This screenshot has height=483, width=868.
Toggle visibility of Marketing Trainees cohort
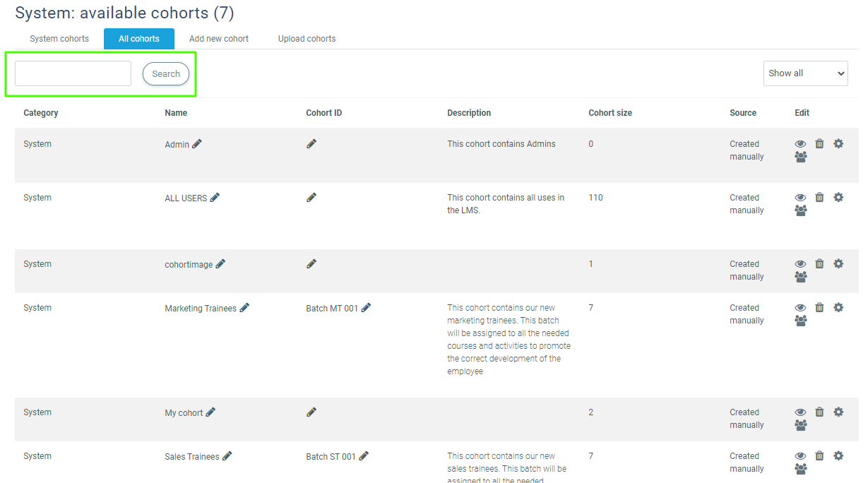(800, 308)
